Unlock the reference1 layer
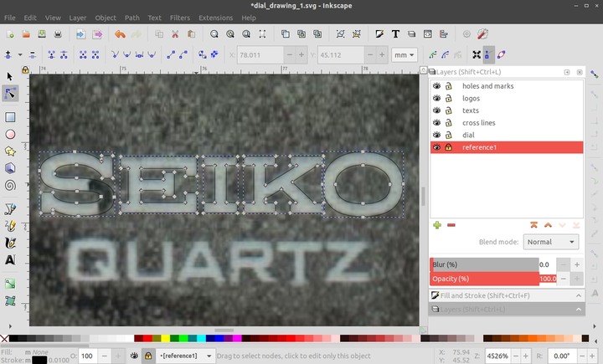603x364 pixels. (448, 147)
